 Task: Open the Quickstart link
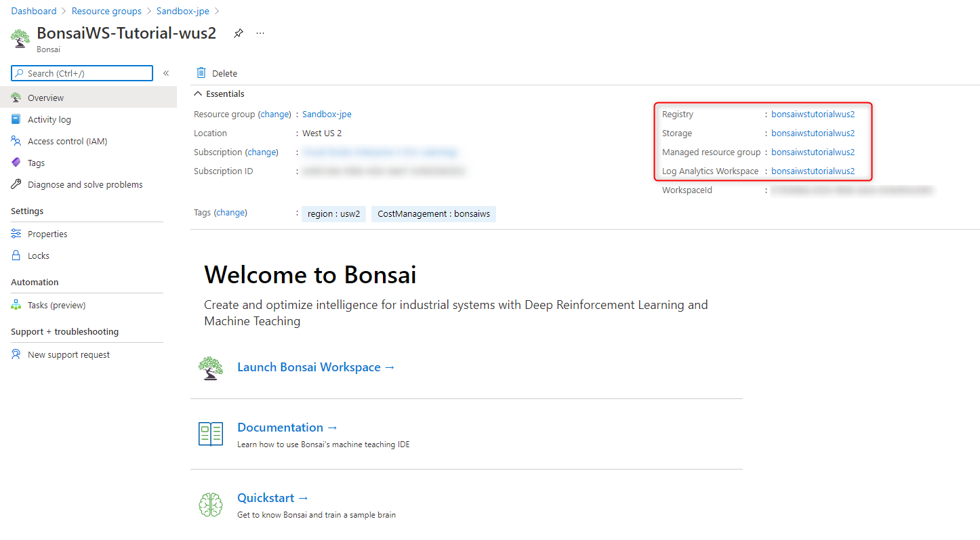click(273, 498)
